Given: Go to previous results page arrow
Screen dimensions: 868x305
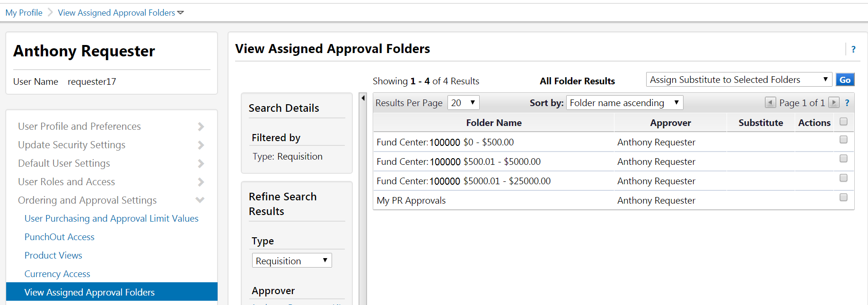Looking at the screenshot, I should pos(770,103).
